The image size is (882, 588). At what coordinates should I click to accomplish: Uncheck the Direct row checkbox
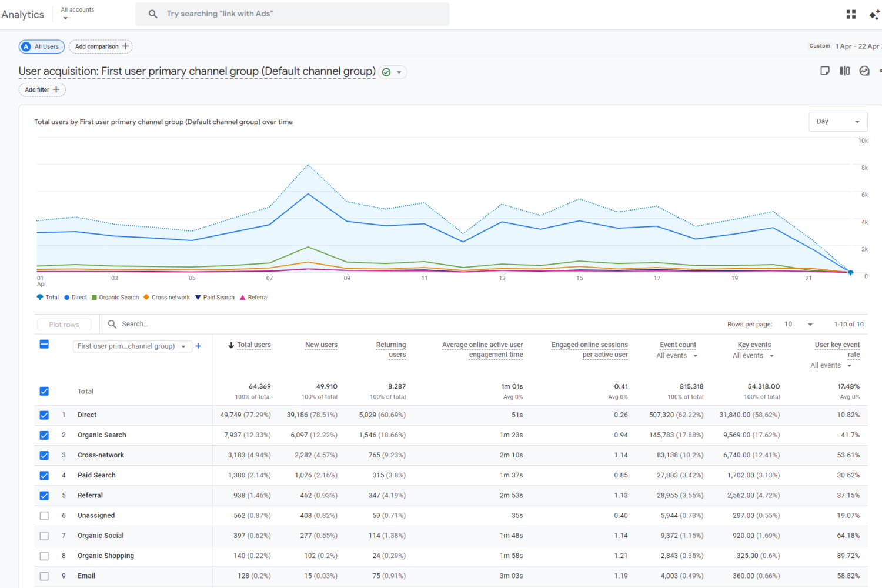[x=44, y=415]
